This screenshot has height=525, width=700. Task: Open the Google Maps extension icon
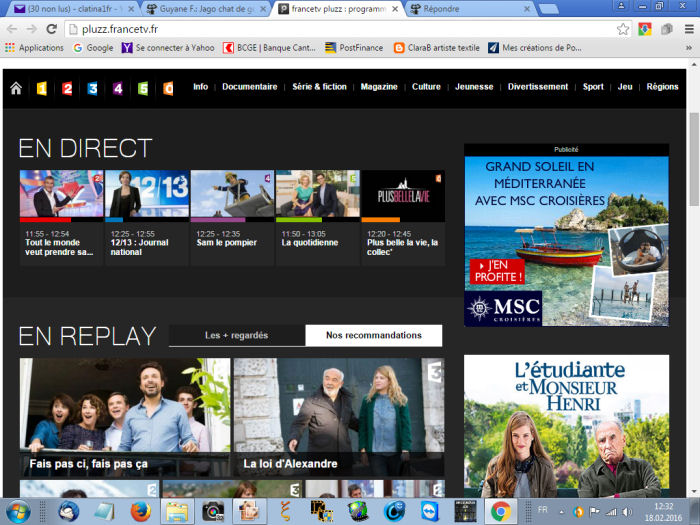pyautogui.click(x=645, y=29)
